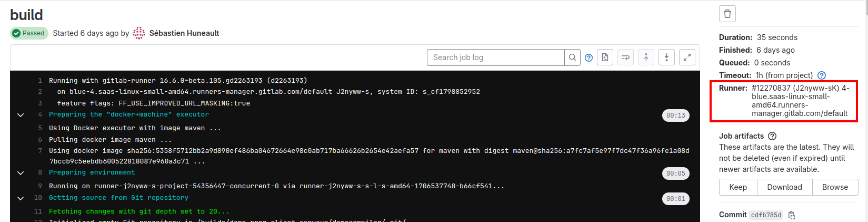The image size is (868, 222).
Task: Collapse the Getting source from Git section
Action: tap(21, 198)
